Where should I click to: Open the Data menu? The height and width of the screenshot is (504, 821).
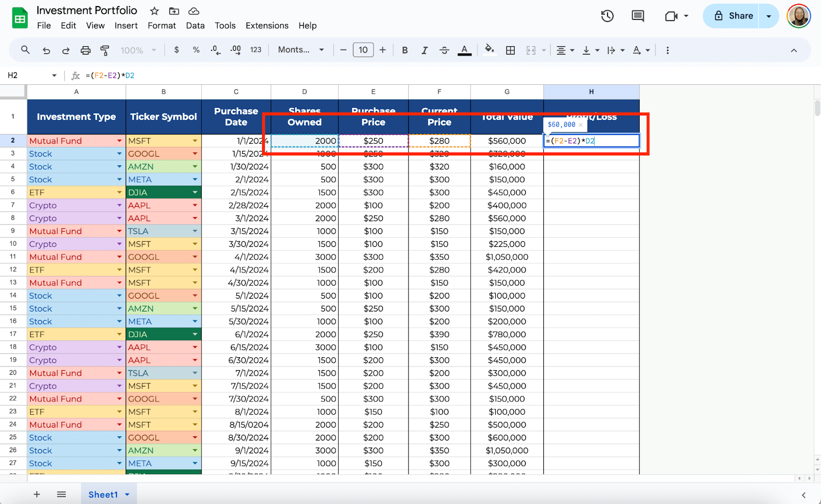[x=195, y=26]
